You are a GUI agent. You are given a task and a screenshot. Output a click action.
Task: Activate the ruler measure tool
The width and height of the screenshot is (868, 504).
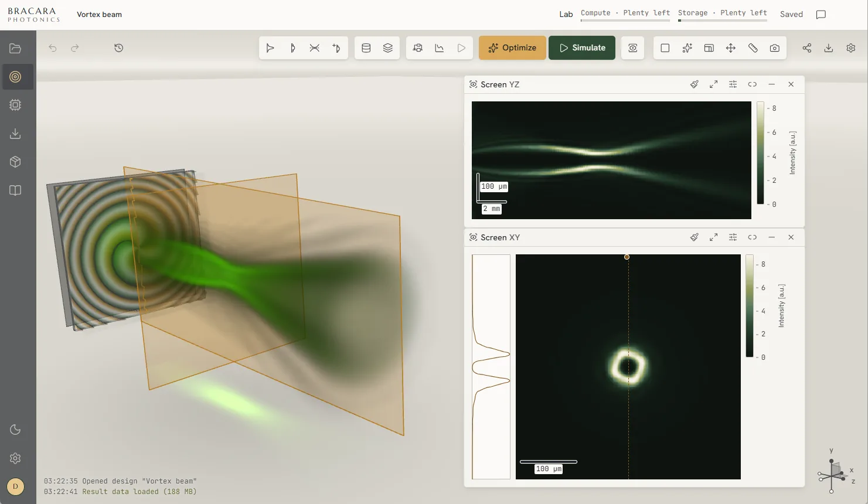tap(753, 48)
